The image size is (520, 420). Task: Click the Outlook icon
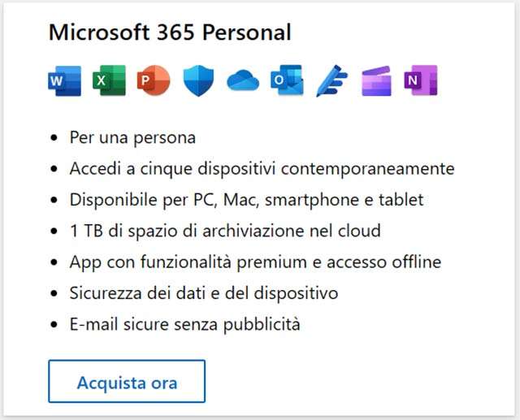point(286,81)
